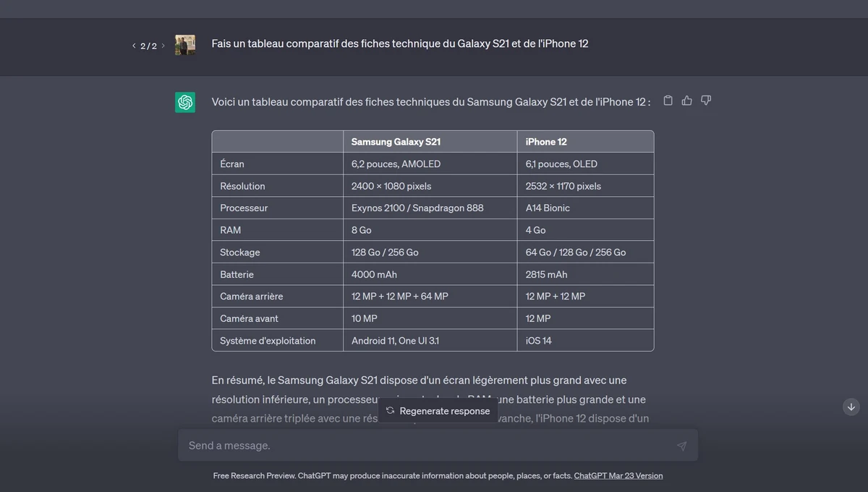Viewport: 868px width, 492px height.
Task: Click the send message arrow icon
Action: tap(681, 446)
